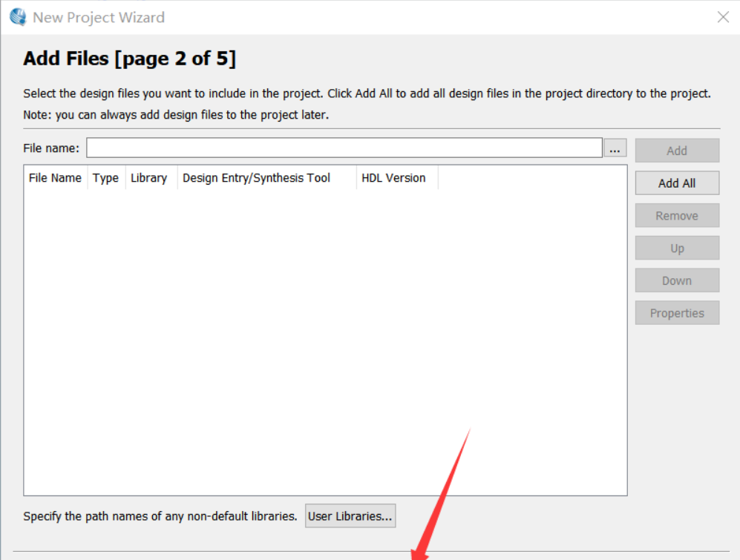Viewport: 740px width, 560px height.
Task: Click the Add All button
Action: 677,183
